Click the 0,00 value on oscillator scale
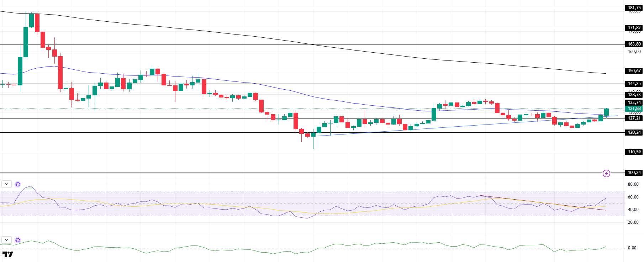The image size is (644, 264). [632, 248]
